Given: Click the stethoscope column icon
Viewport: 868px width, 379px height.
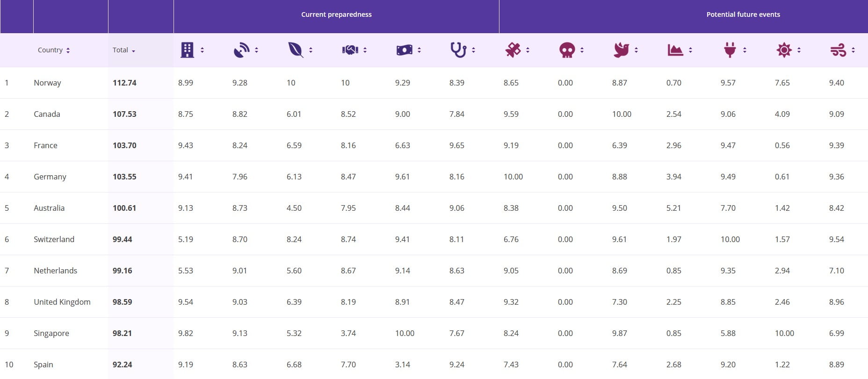Looking at the screenshot, I should click(x=458, y=50).
